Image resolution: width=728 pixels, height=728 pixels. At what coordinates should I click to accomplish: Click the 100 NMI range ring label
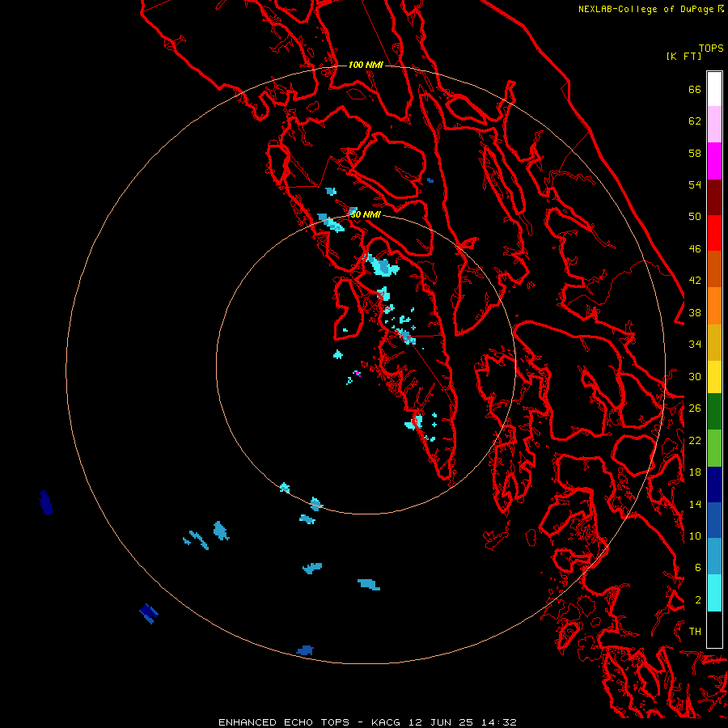tap(366, 65)
